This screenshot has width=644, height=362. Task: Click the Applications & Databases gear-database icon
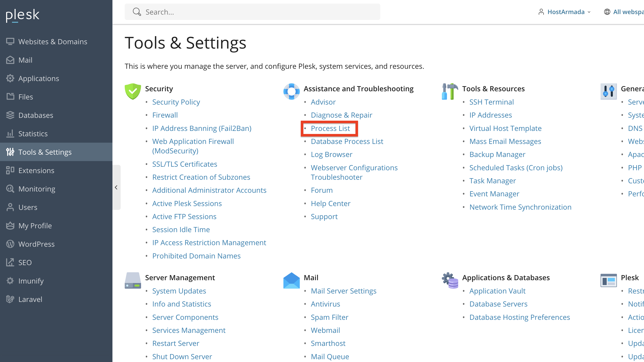(x=450, y=280)
